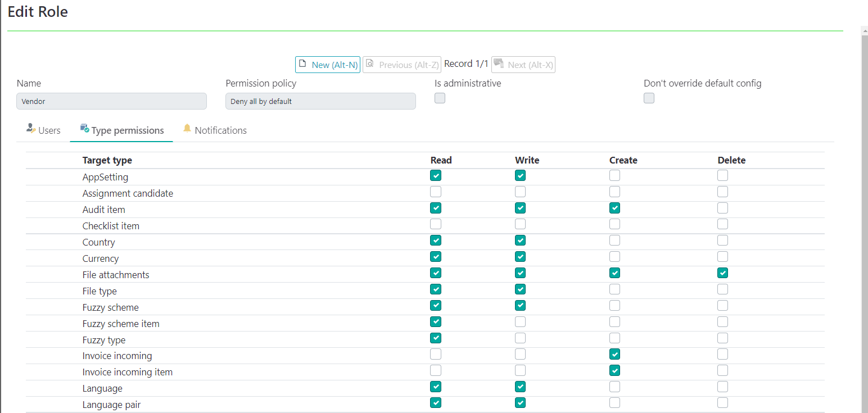The height and width of the screenshot is (413, 868).
Task: Enable Read for Checklist item
Action: coord(436,224)
